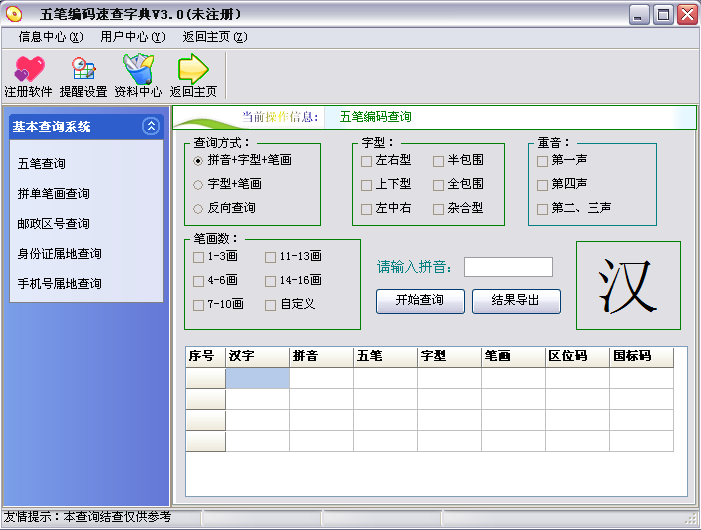
Task: Open 邮政区号查询 in the sidebar
Action: point(54,223)
